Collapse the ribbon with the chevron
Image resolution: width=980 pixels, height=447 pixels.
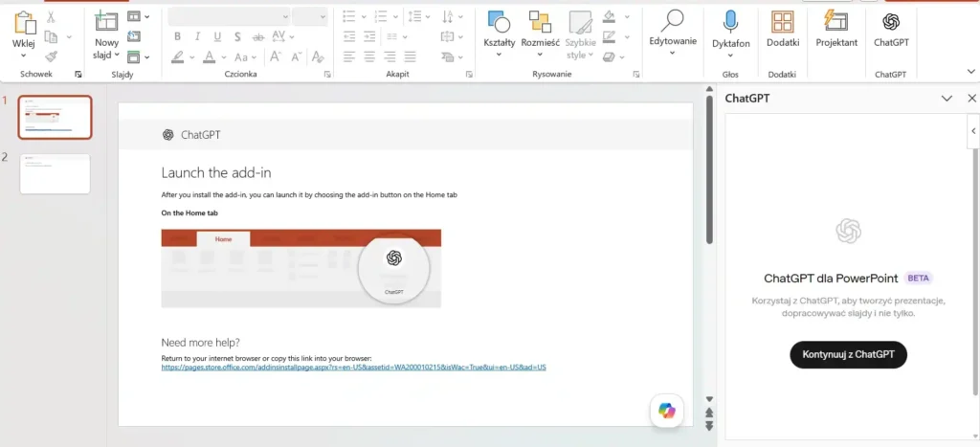click(970, 71)
